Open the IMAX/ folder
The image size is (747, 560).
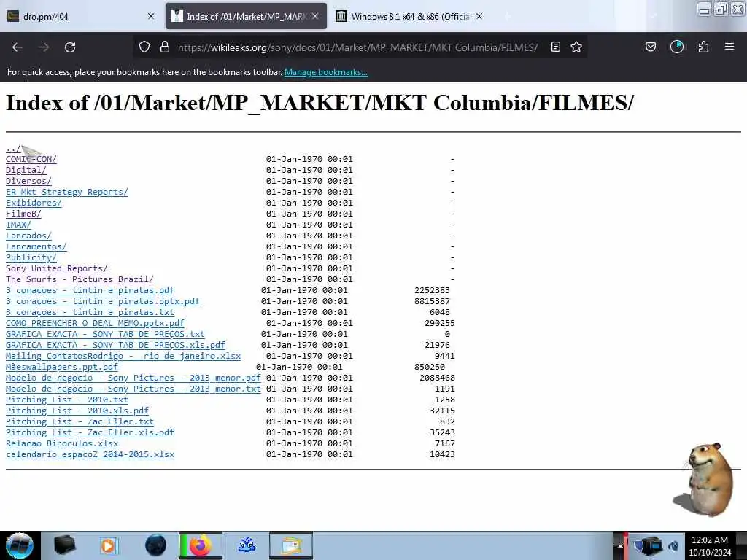(x=18, y=225)
